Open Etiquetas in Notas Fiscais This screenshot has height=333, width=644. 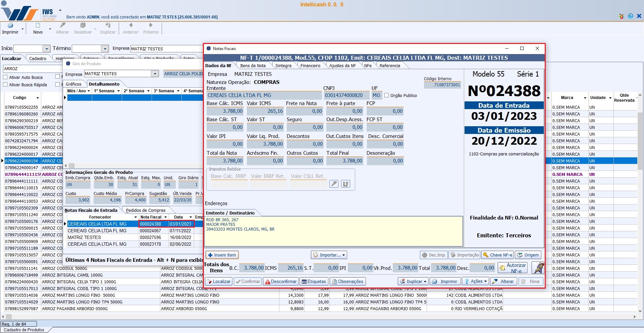314,282
